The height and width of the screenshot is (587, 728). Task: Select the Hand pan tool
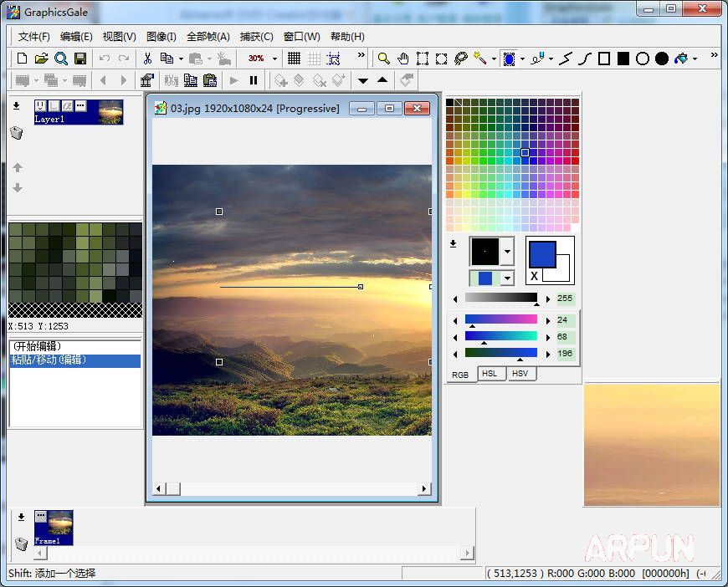click(x=403, y=59)
